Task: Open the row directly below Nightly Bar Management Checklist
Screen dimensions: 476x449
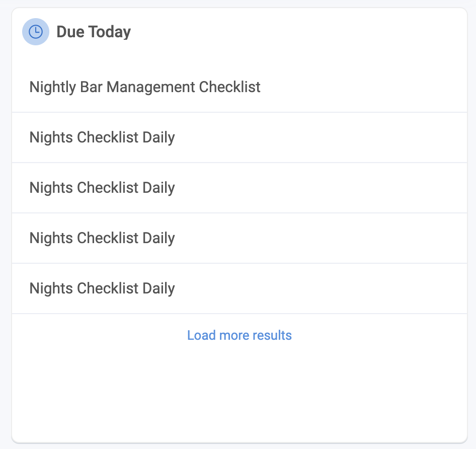Action: pyautogui.click(x=102, y=137)
